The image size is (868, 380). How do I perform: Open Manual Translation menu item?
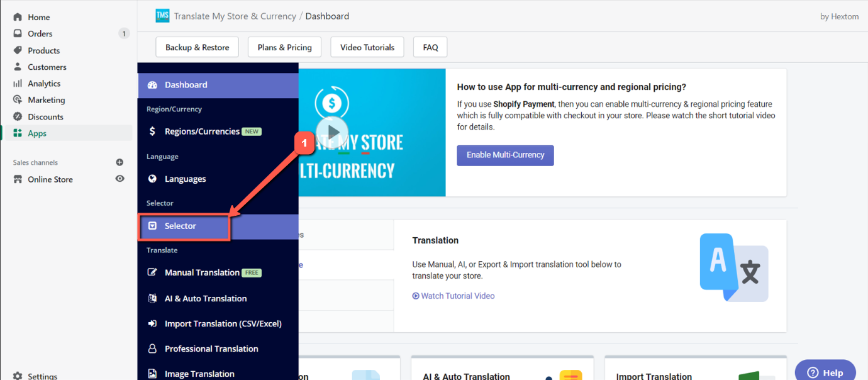[218, 272]
